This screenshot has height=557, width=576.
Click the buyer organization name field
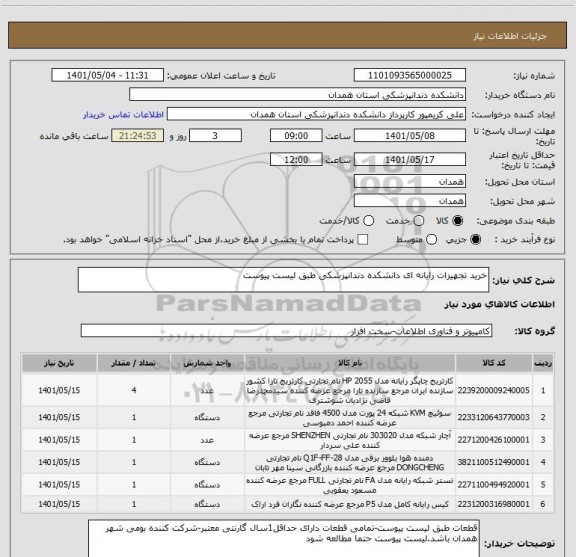click(x=298, y=95)
